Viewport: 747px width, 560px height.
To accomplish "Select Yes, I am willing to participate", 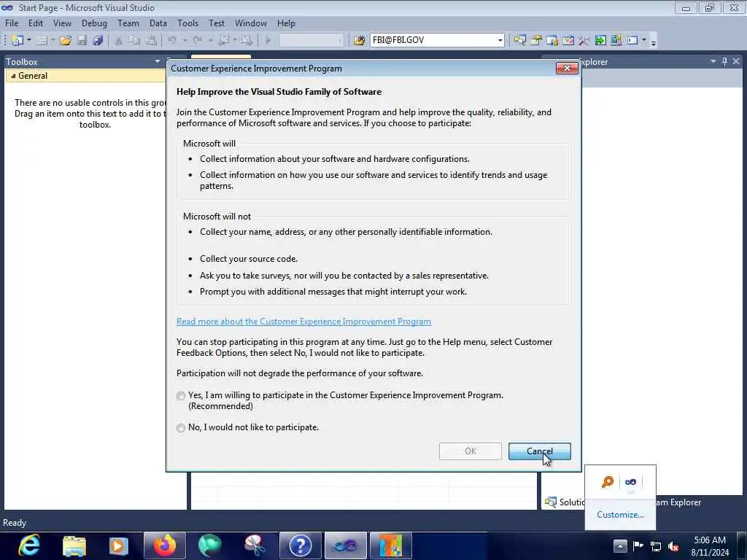I will pos(181,396).
